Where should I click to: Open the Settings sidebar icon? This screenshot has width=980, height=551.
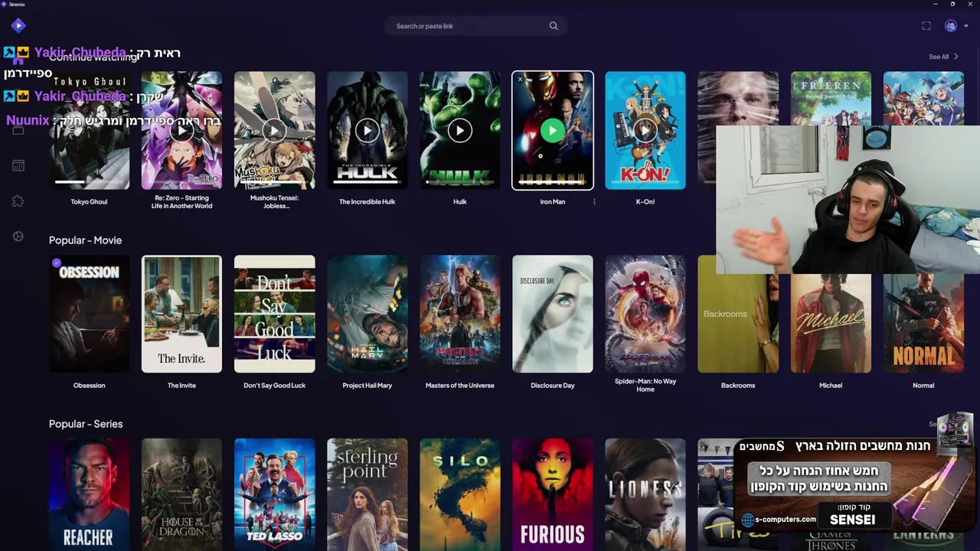pos(18,236)
